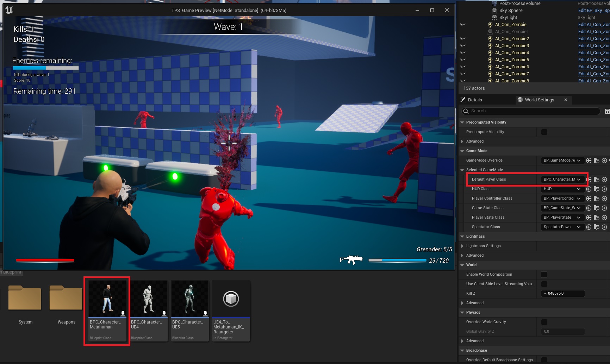
Task: Enable Precompute Visibility checkbox
Action: pos(544,132)
